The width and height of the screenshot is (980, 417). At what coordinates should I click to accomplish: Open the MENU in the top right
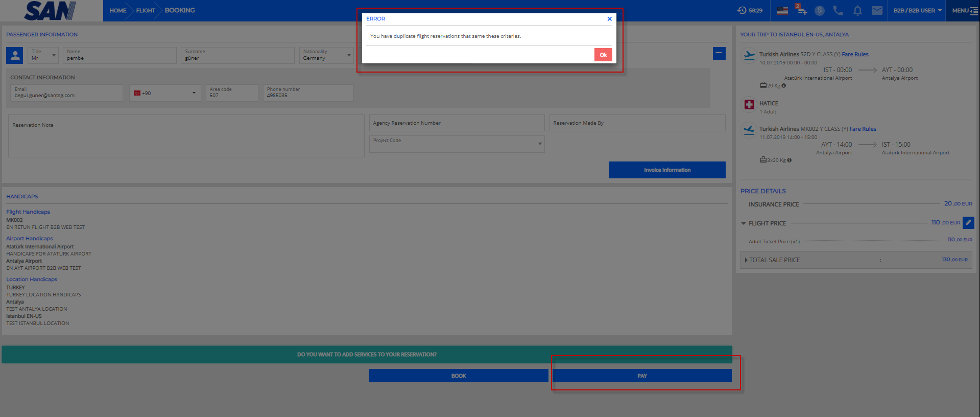[964, 11]
